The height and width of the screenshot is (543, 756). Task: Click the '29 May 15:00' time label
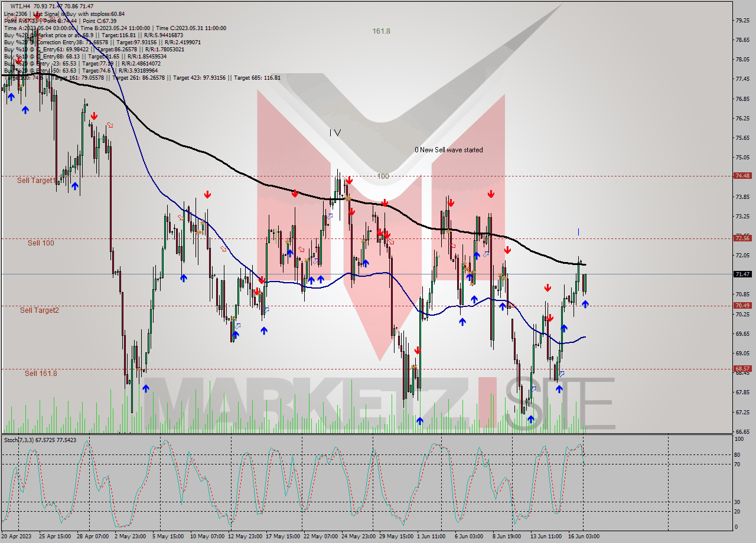coord(396,537)
